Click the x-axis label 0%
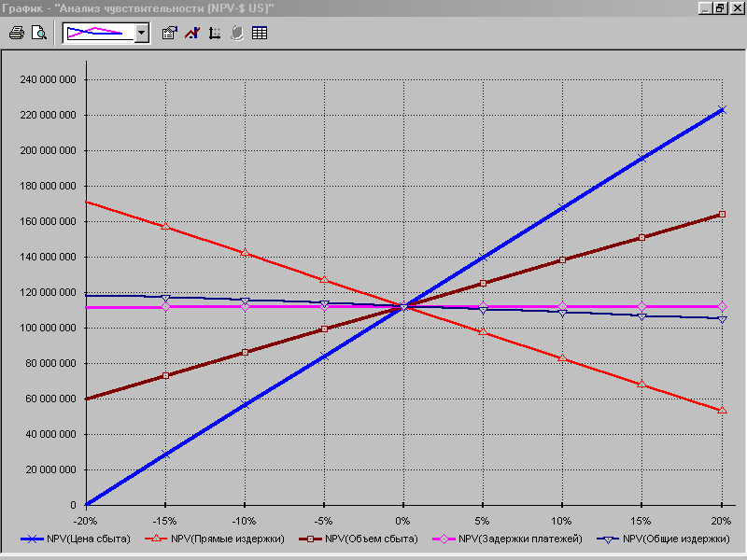Image resolution: width=747 pixels, height=560 pixels. [x=403, y=521]
